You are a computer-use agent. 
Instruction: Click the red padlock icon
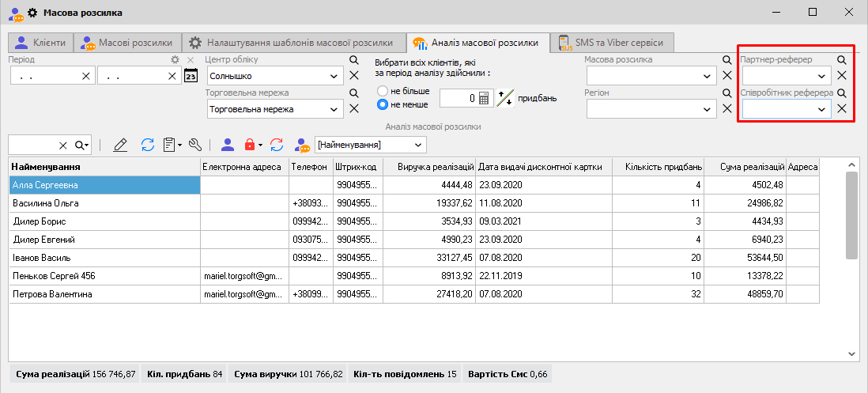click(x=250, y=145)
